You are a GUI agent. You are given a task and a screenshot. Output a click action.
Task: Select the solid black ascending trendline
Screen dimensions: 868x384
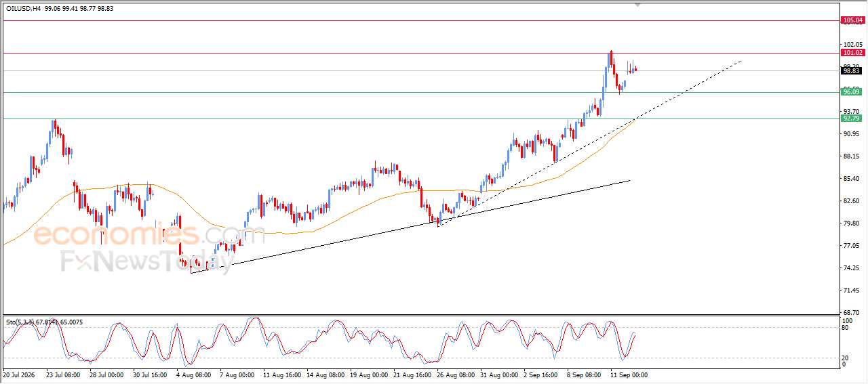(411, 226)
